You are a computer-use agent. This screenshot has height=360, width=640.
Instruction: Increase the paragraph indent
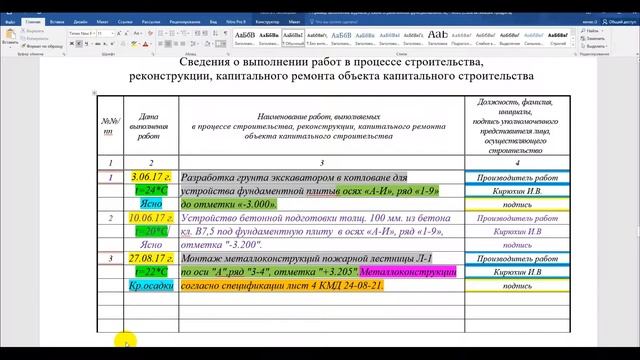coord(205,33)
